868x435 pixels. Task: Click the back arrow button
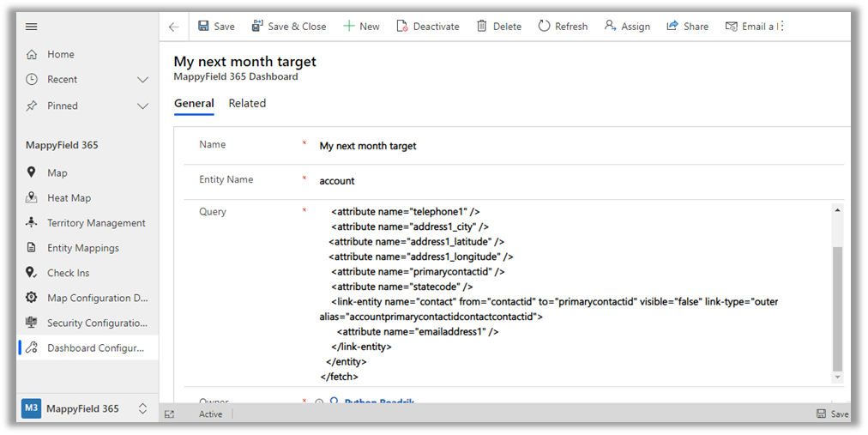coord(174,27)
